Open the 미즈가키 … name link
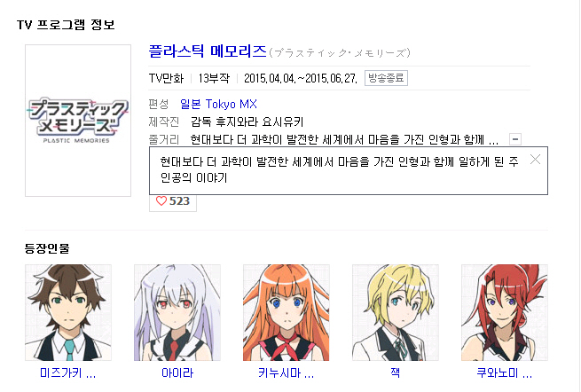The height and width of the screenshot is (392, 581). (x=68, y=372)
